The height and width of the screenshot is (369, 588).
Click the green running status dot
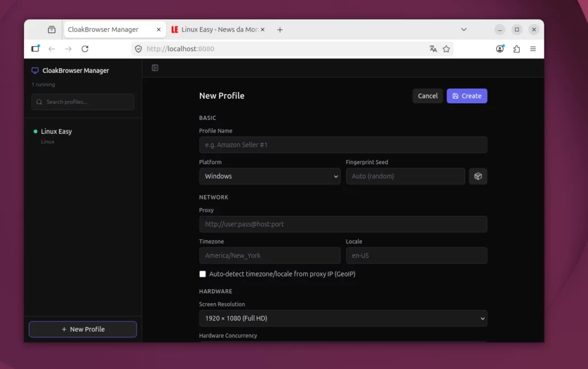(36, 131)
